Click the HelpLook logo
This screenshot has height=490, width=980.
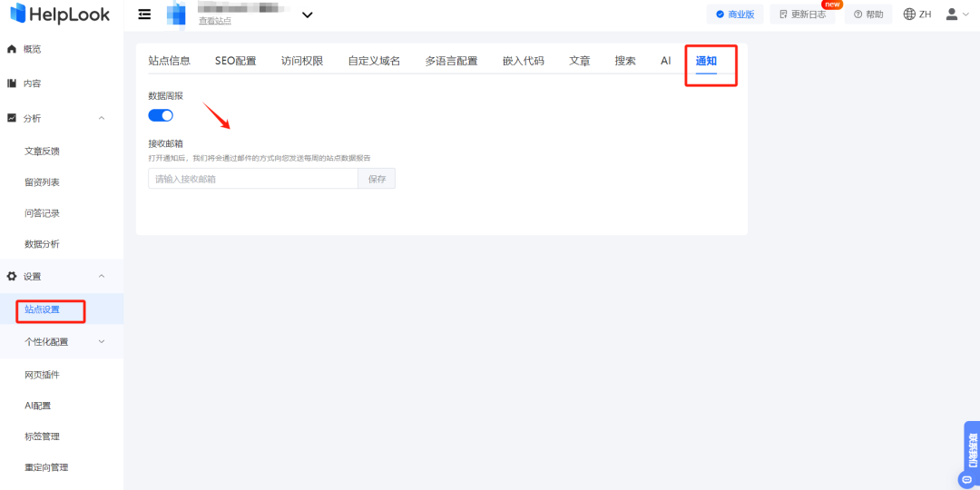tap(60, 14)
